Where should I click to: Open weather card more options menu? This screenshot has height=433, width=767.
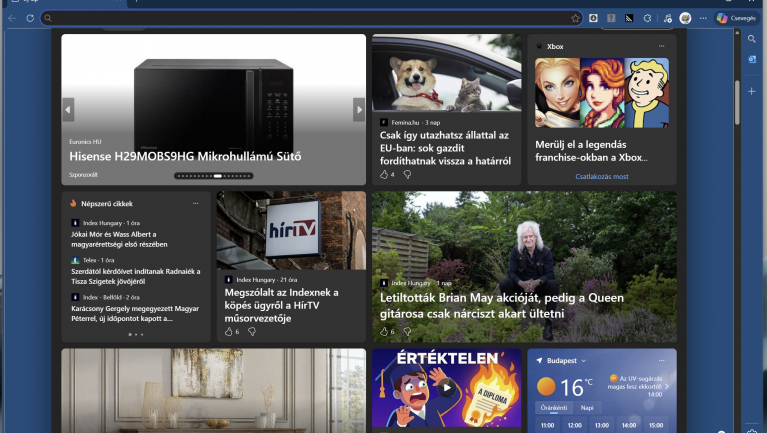tap(661, 361)
